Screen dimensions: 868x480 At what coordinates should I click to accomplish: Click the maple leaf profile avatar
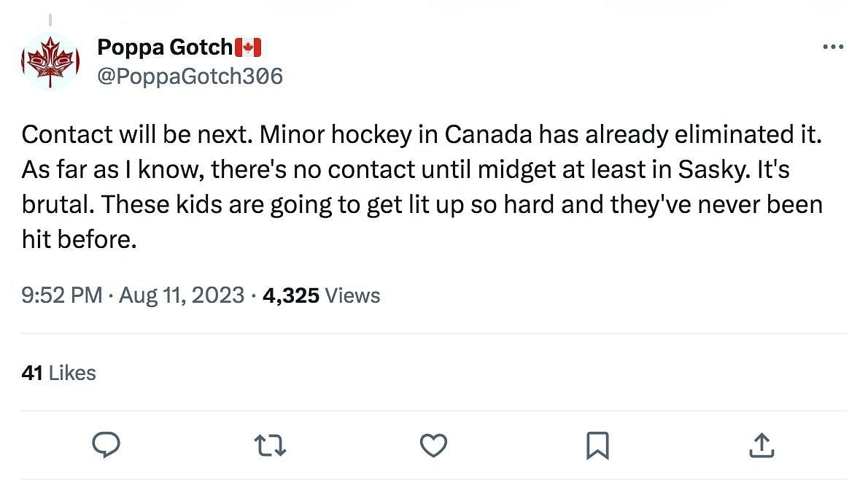coord(50,61)
